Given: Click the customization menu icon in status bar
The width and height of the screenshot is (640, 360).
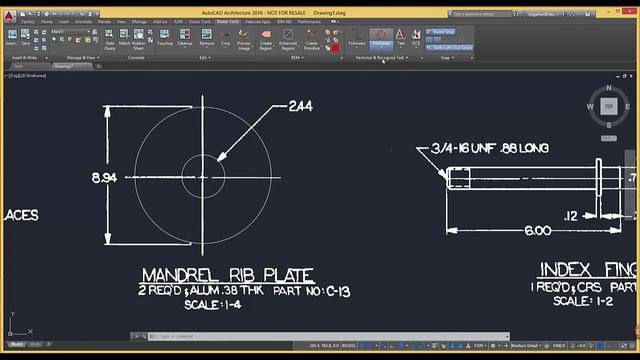Looking at the screenshot, I should point(632,346).
